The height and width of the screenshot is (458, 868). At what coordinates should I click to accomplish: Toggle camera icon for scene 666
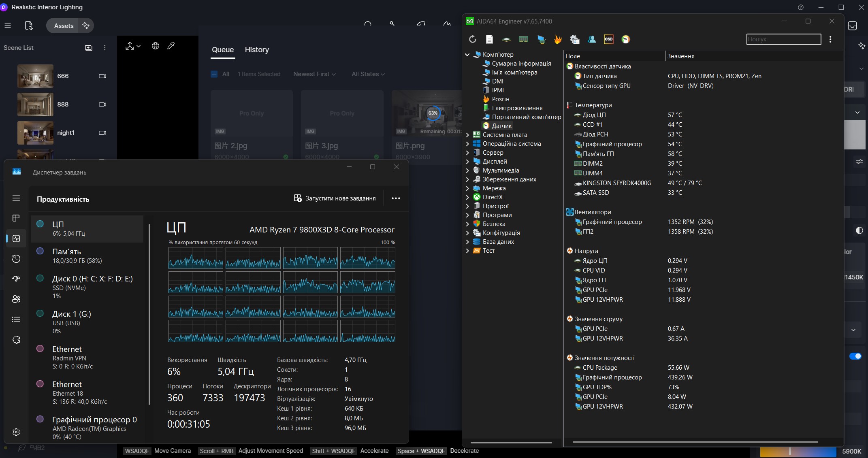102,76
